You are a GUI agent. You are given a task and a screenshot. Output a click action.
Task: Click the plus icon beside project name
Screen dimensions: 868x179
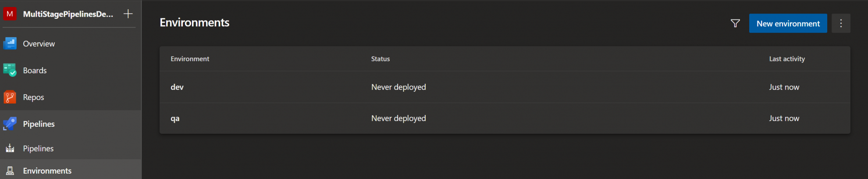click(x=128, y=14)
